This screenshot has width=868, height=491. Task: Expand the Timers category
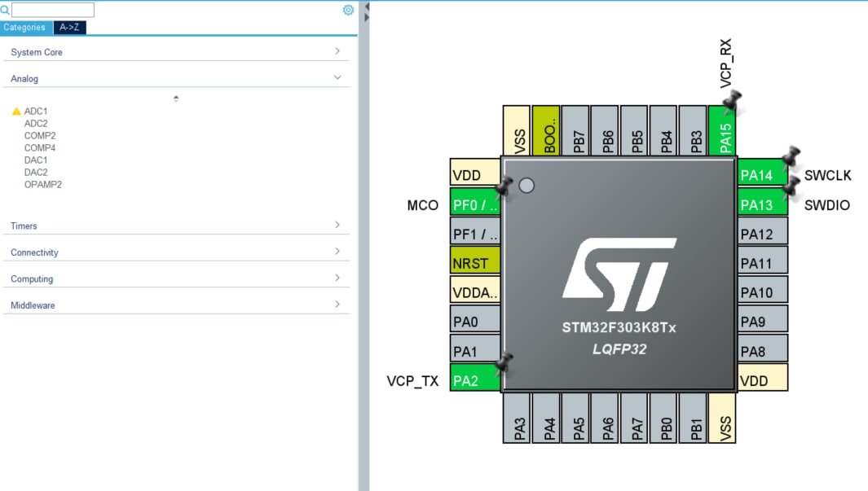176,226
